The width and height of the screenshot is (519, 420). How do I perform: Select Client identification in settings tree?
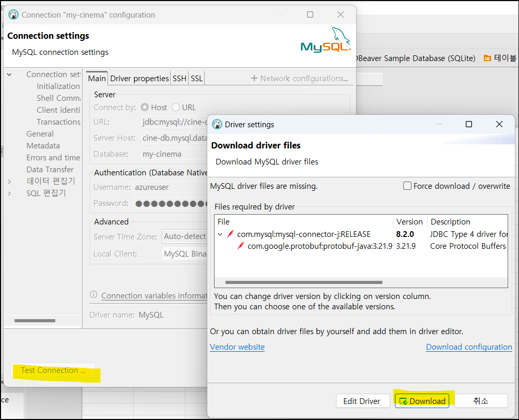point(58,110)
